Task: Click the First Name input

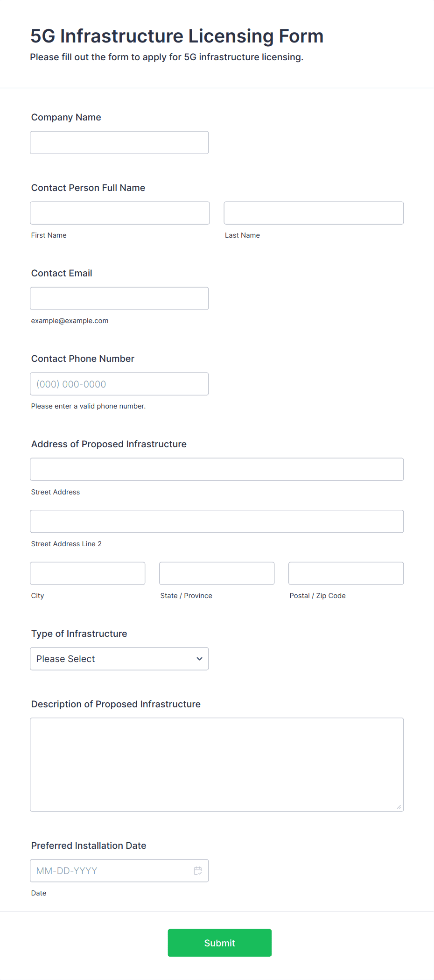Action: 120,213
